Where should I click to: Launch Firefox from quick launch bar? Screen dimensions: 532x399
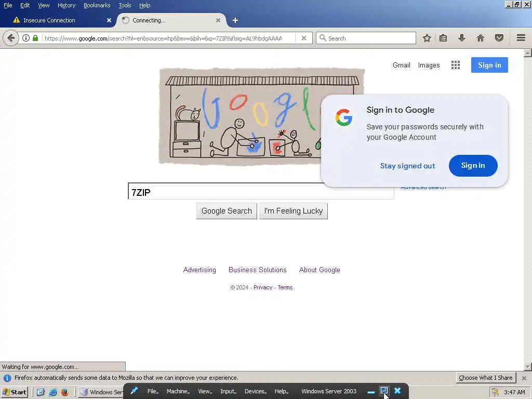click(64, 392)
